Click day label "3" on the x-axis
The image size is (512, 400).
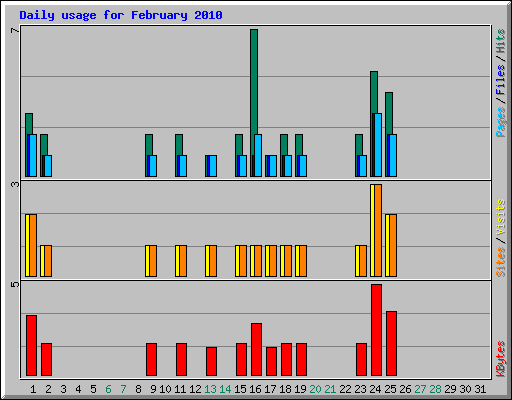click(x=63, y=389)
